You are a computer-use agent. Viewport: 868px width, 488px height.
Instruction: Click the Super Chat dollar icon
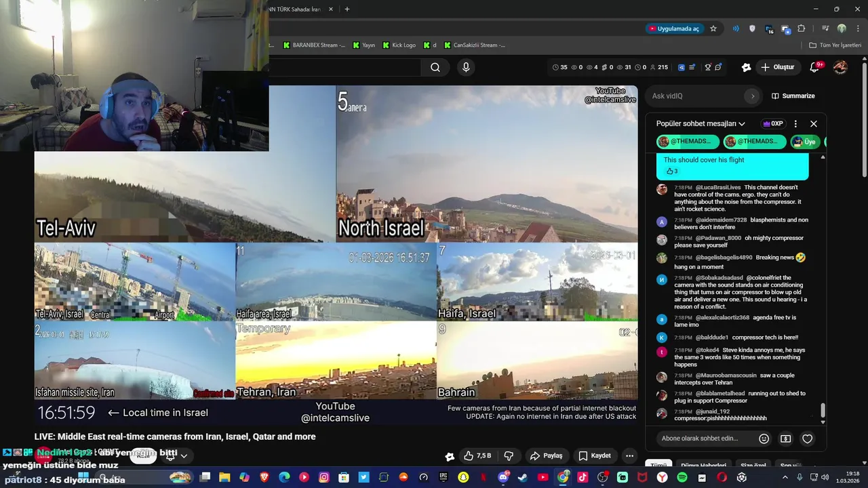(x=786, y=439)
